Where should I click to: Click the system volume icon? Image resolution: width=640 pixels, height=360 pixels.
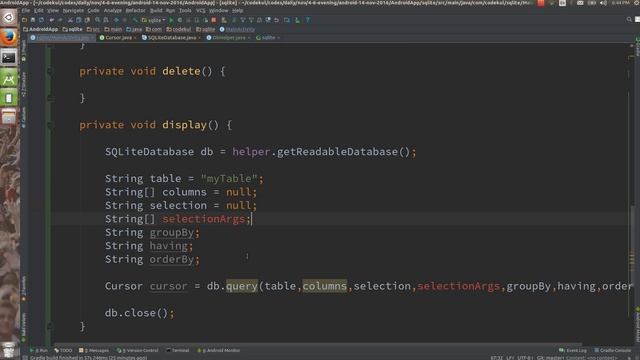(x=604, y=3)
